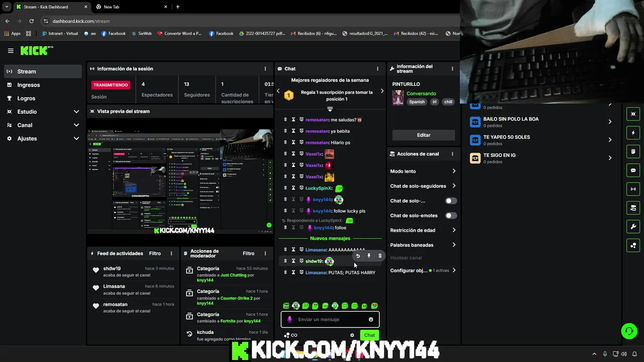Click the Editar stream info button
Viewport: 644px width, 362px height.
[x=424, y=135]
